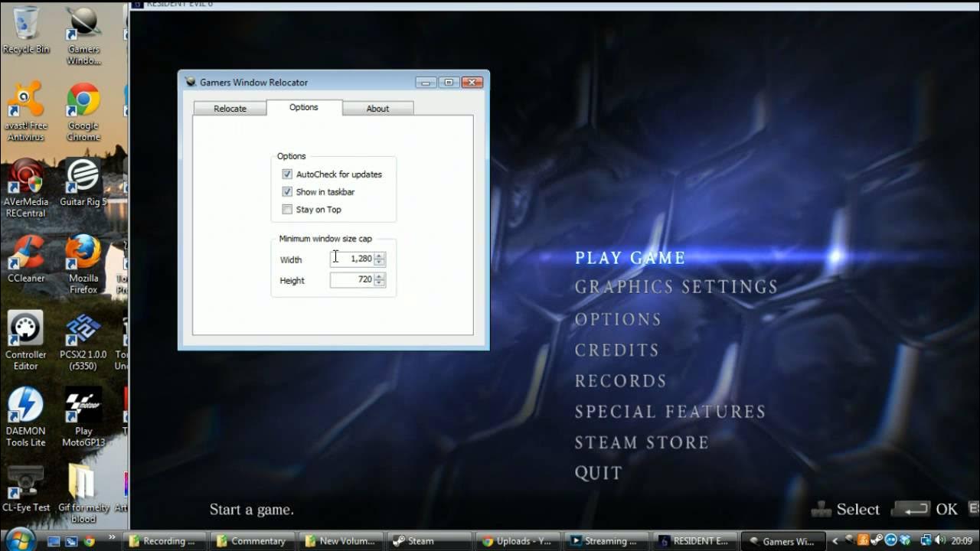The image size is (980, 551).
Task: Launch CCleaner from the desktop
Action: click(x=26, y=259)
